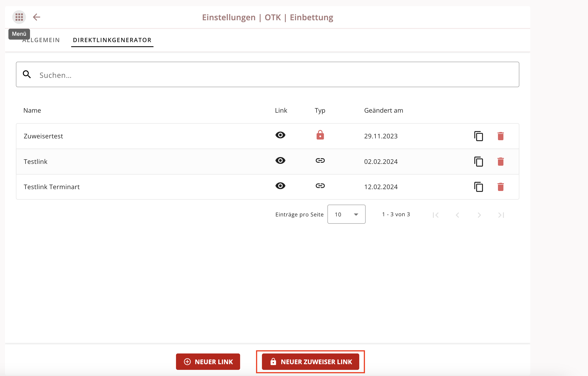Show link preview for Testlink
The image size is (588, 376).
click(x=280, y=161)
